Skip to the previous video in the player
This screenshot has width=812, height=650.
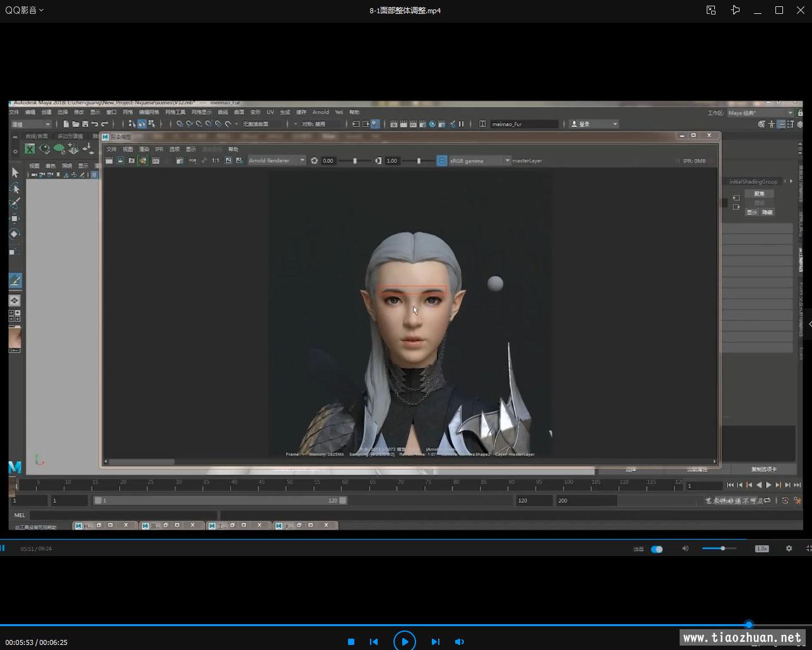tap(374, 642)
